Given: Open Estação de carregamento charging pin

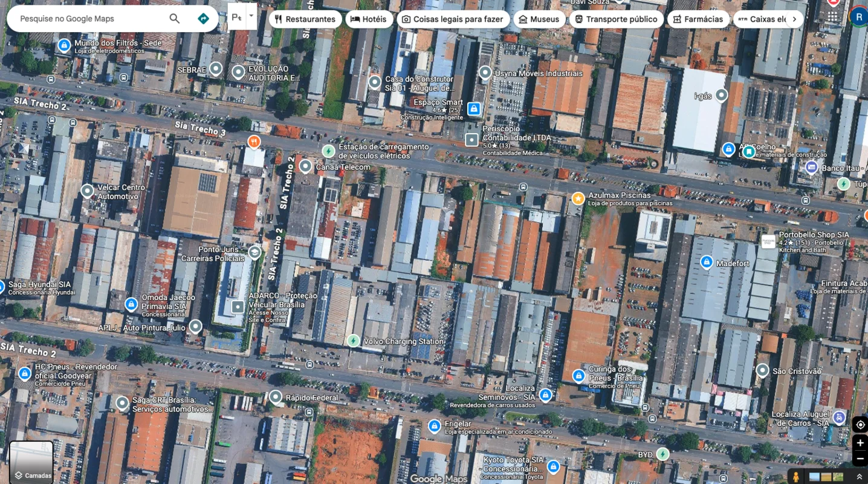Looking at the screenshot, I should point(328,151).
